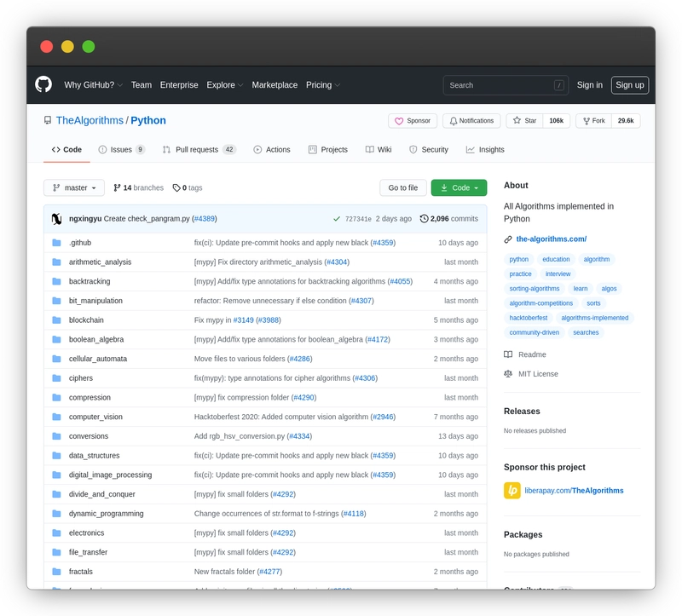Click the GitHub Octocat logo
Image resolution: width=682 pixels, height=616 pixels.
tap(43, 84)
